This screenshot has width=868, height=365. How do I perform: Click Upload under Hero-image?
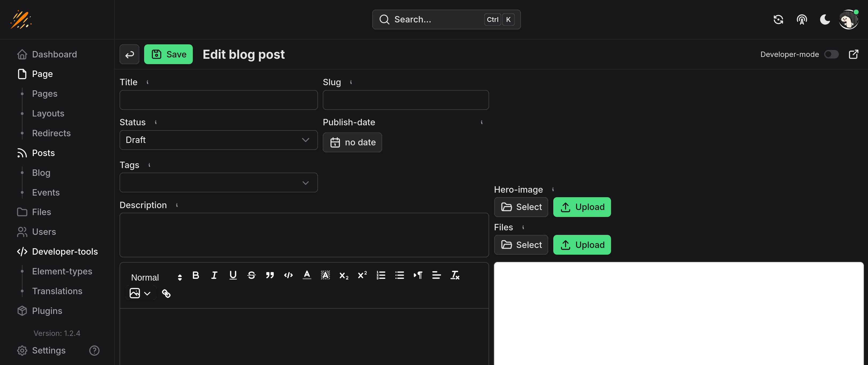point(582,207)
